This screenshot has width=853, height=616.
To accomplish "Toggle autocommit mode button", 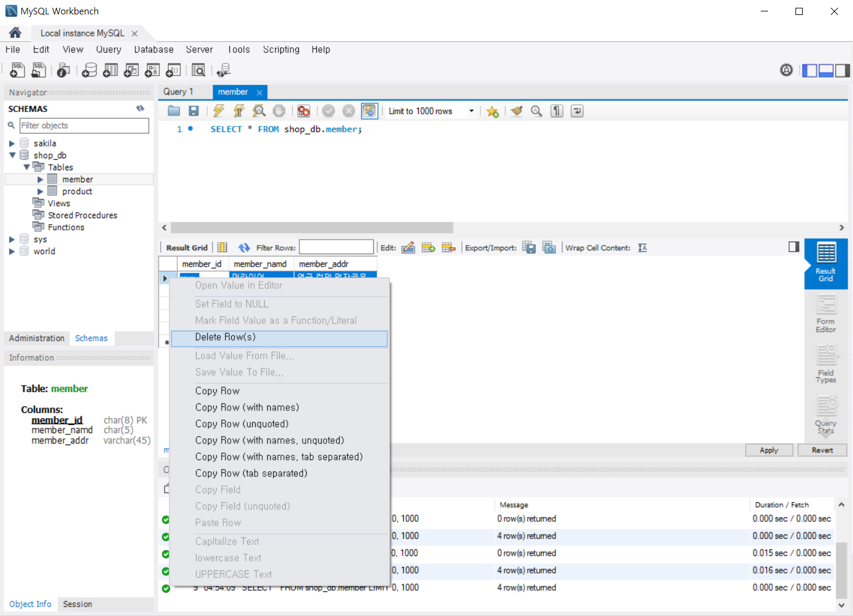I will coord(369,111).
